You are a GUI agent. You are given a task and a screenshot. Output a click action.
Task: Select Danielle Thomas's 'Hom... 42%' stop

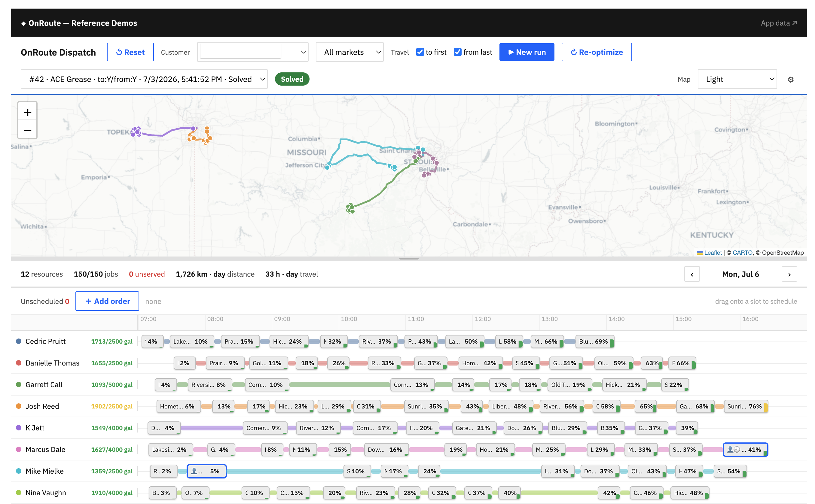pos(480,363)
